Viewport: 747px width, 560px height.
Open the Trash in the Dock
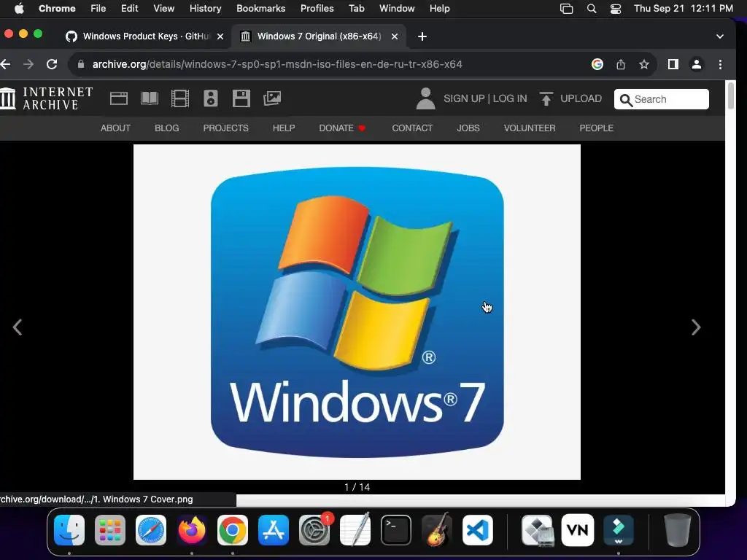[x=678, y=530]
